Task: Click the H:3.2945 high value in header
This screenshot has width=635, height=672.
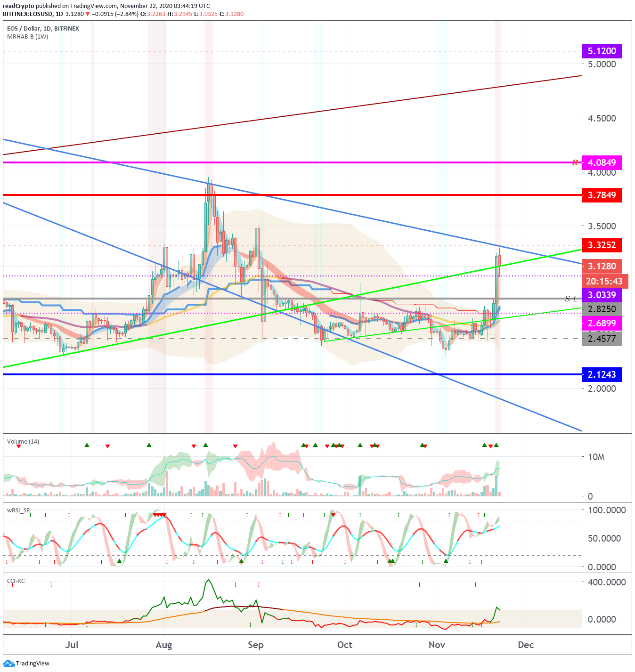Action: pyautogui.click(x=180, y=14)
